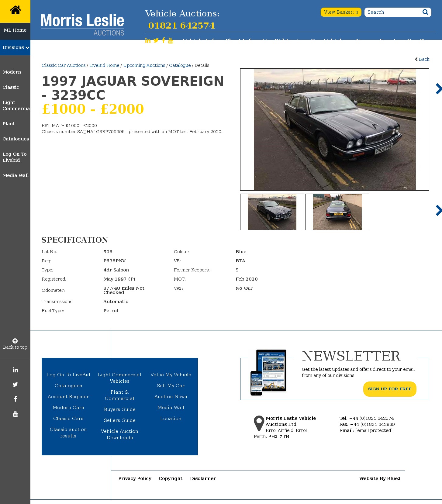Open YouTube icon in header
This screenshot has width=442, height=504.
tap(171, 40)
